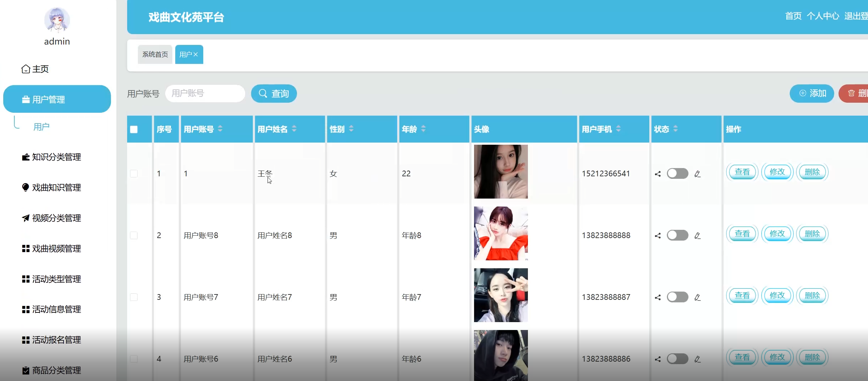This screenshot has width=868, height=381.
Task: Open the 系统首页 tab
Action: tap(155, 55)
